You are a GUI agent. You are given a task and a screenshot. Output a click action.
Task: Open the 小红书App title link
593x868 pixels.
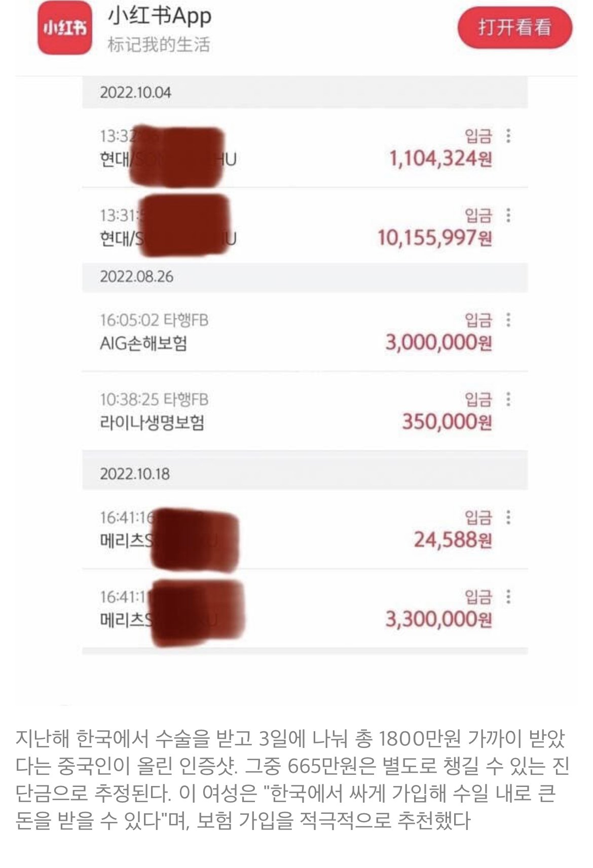tap(160, 16)
